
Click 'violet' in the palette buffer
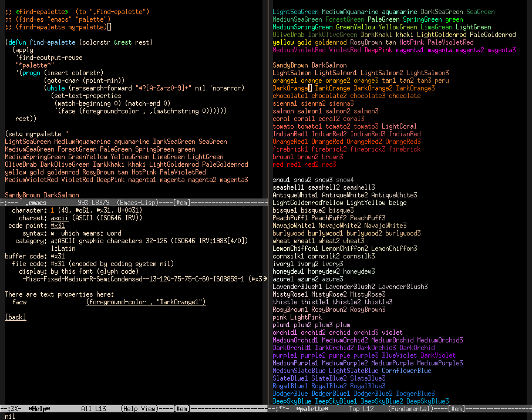pyautogui.click(x=393, y=332)
